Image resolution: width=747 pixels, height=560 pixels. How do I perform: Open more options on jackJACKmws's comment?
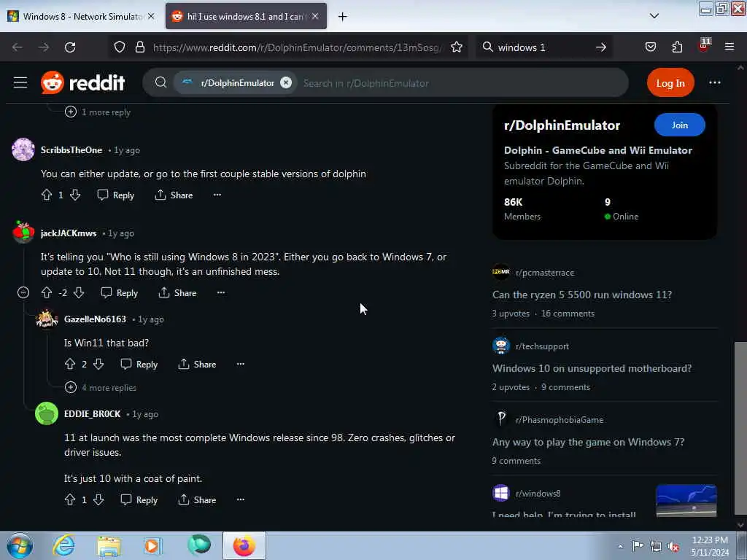pos(221,292)
